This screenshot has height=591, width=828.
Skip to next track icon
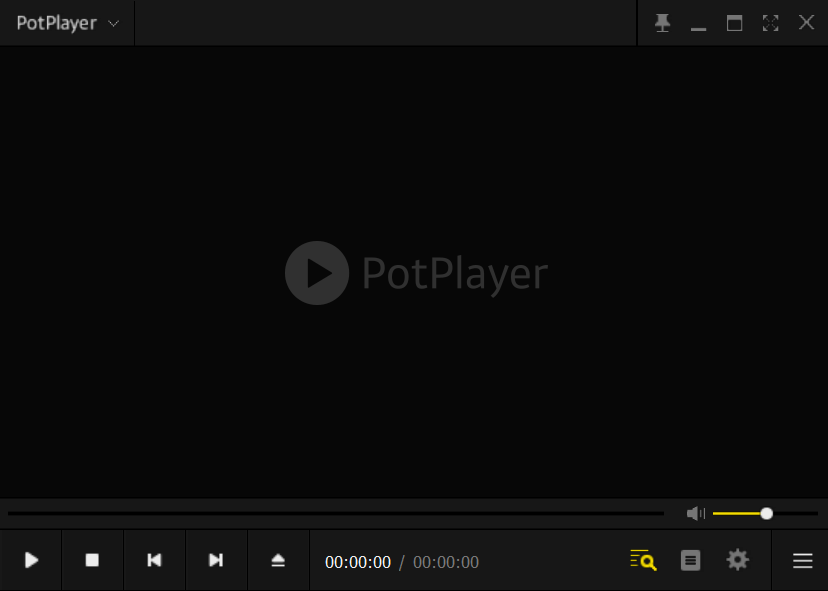[x=216, y=560]
